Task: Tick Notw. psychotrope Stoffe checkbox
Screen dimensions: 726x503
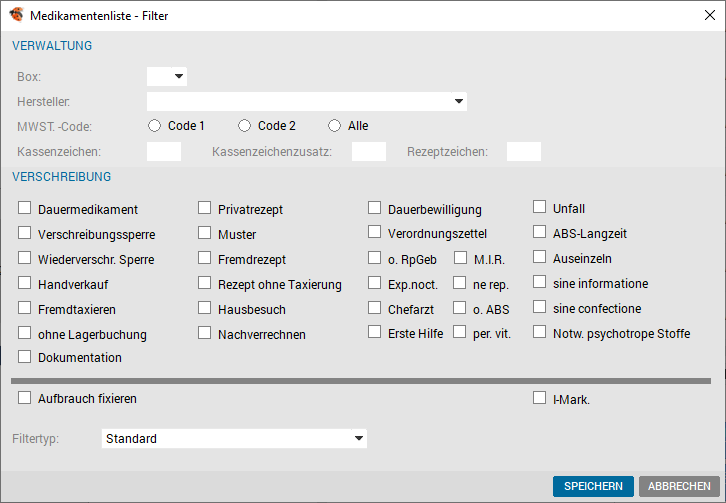Action: [539, 332]
